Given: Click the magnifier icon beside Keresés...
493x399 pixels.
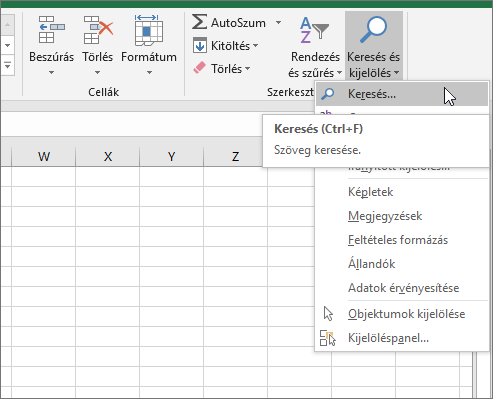Looking at the screenshot, I should click(x=327, y=94).
